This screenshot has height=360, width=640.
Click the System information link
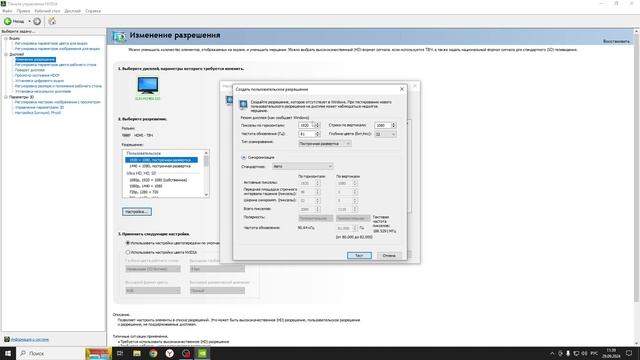point(30,340)
